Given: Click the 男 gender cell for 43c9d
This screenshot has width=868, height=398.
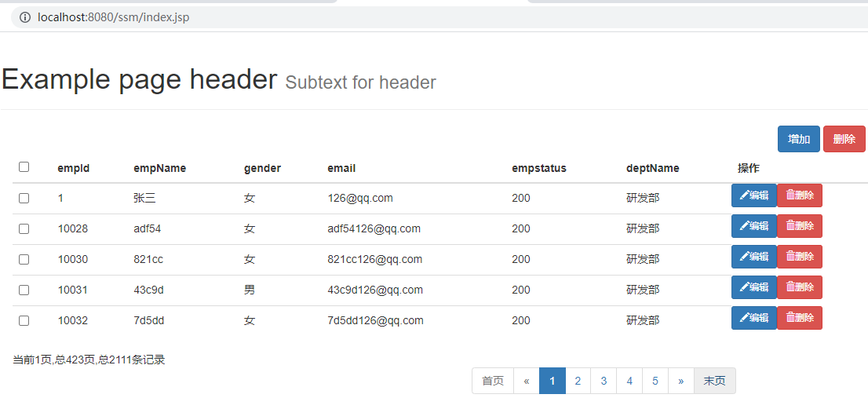Looking at the screenshot, I should (x=250, y=290).
